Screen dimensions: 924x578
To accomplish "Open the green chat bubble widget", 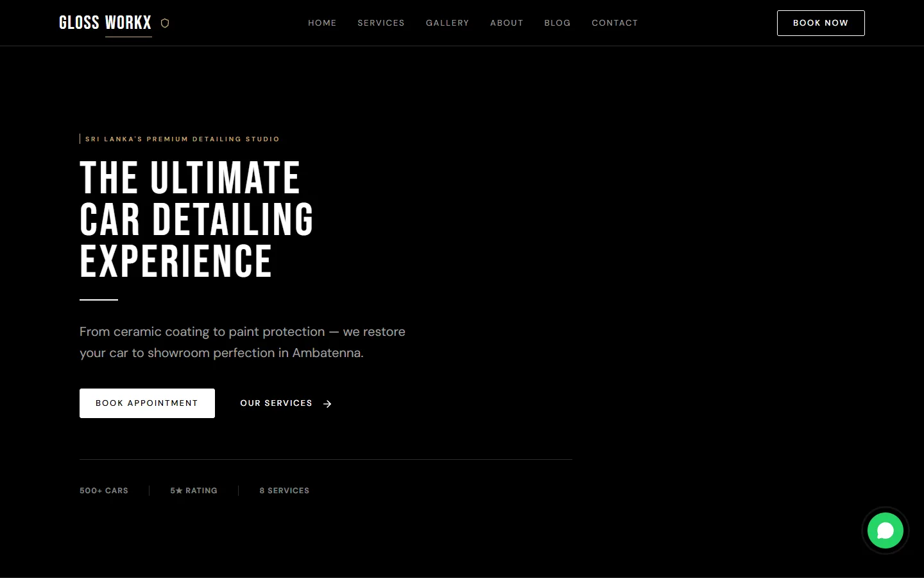I will [x=886, y=530].
